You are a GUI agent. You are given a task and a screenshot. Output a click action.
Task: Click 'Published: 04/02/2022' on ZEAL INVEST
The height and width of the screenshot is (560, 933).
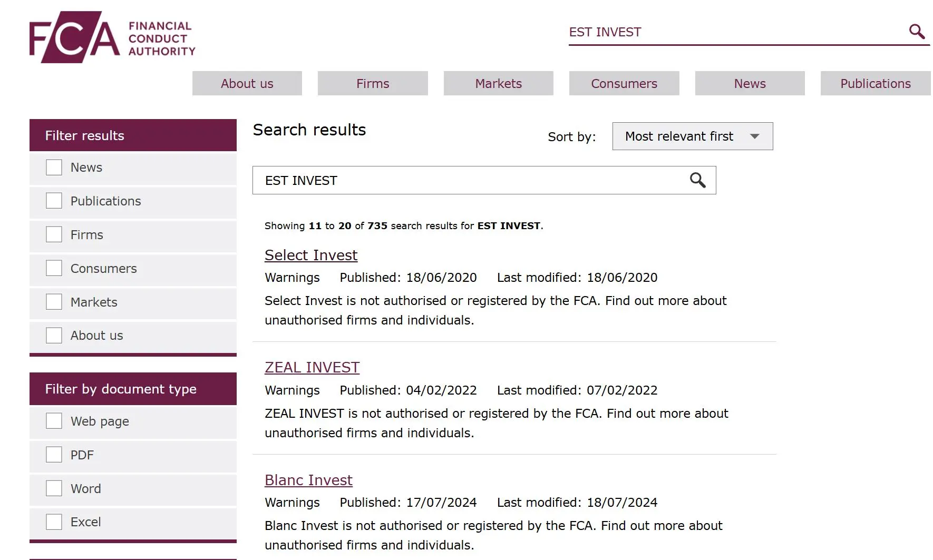click(x=408, y=390)
